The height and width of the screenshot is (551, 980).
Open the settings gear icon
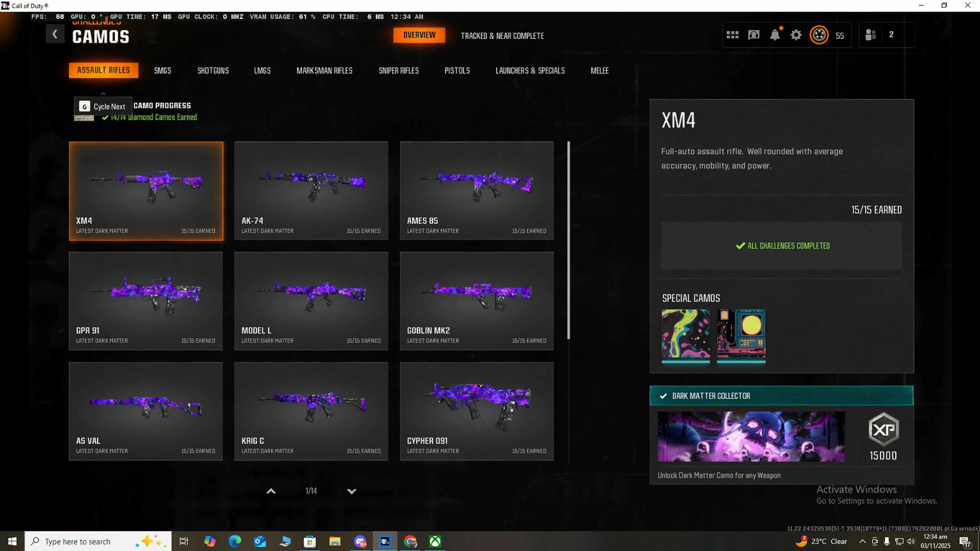(796, 35)
